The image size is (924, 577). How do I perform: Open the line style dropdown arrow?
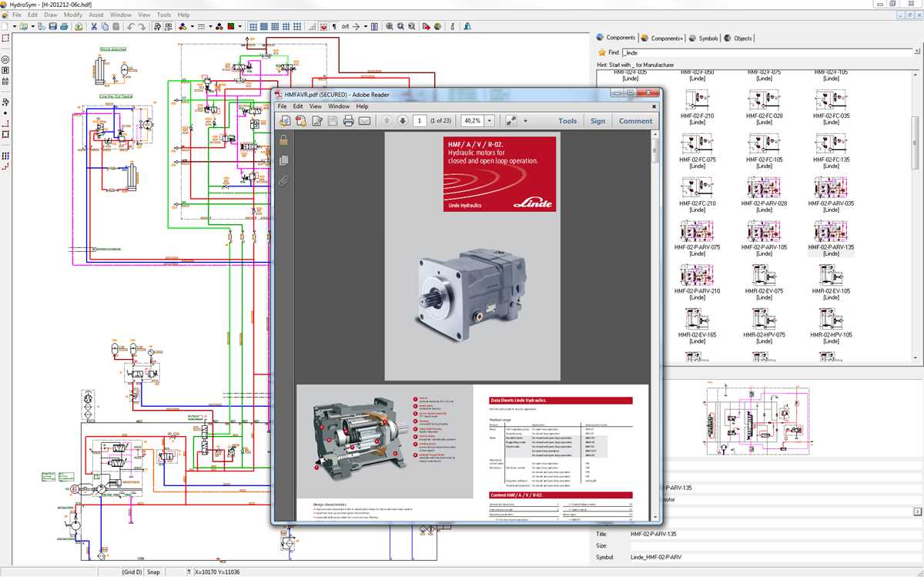click(x=210, y=26)
